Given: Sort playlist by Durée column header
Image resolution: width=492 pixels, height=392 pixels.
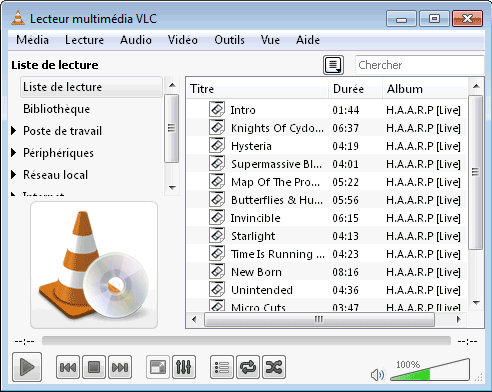Looking at the screenshot, I should click(x=355, y=89).
